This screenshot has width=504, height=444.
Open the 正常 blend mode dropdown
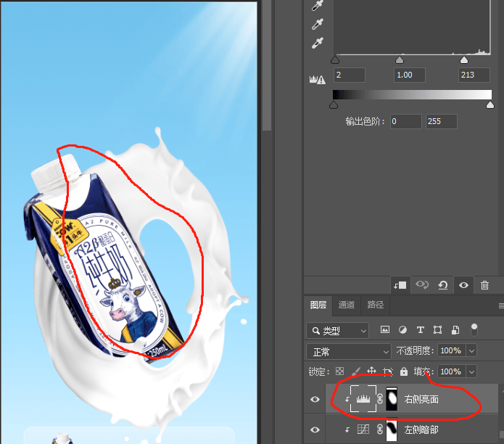pos(349,352)
